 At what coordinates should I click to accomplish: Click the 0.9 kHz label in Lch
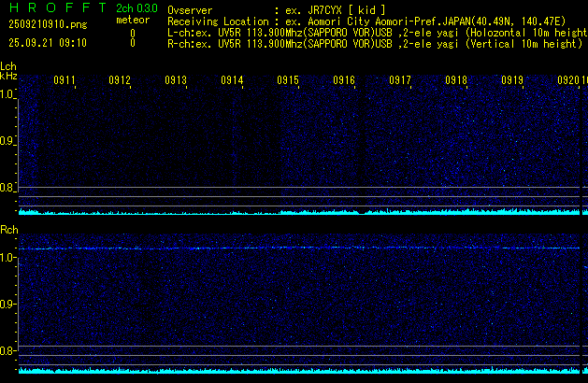tap(8, 142)
